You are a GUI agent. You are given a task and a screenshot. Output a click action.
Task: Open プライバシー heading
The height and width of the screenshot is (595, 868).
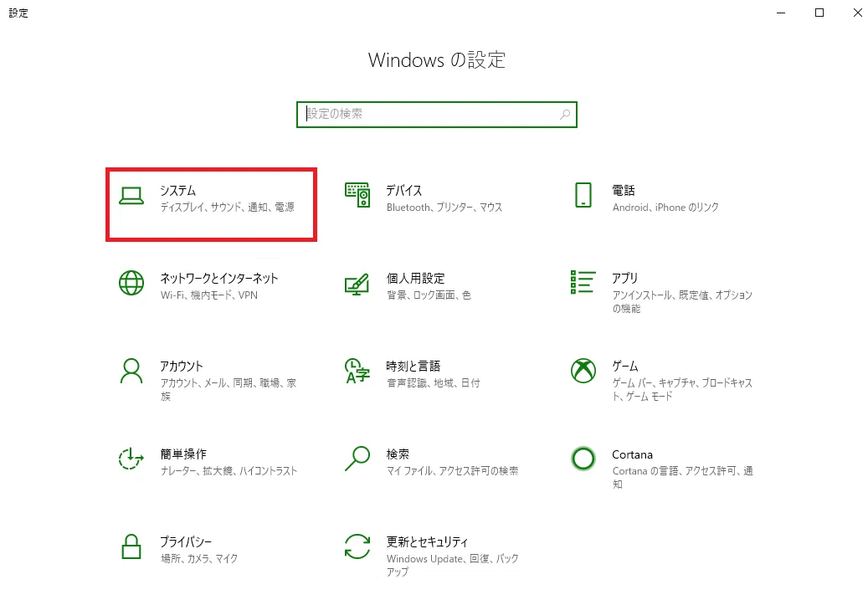186,541
